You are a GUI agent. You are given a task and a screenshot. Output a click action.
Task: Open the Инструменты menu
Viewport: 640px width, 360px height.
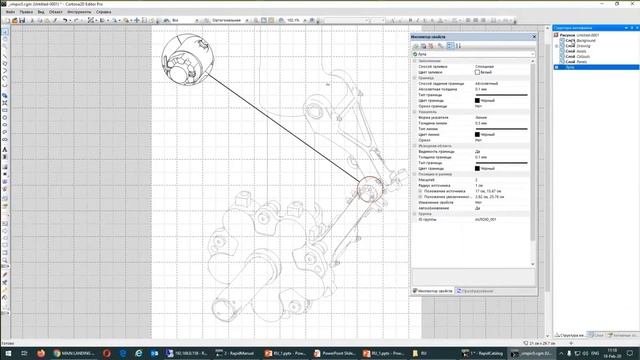pyautogui.click(x=79, y=12)
